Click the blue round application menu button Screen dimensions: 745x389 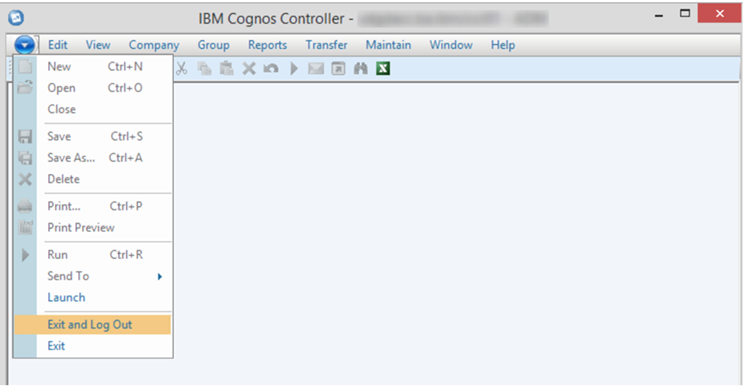pyautogui.click(x=24, y=45)
